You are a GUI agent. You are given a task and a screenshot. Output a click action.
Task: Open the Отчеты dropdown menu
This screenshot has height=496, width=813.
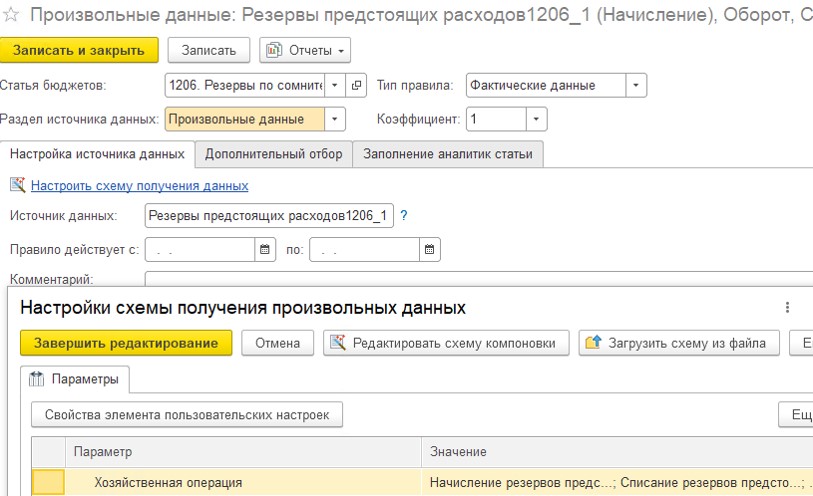(305, 50)
